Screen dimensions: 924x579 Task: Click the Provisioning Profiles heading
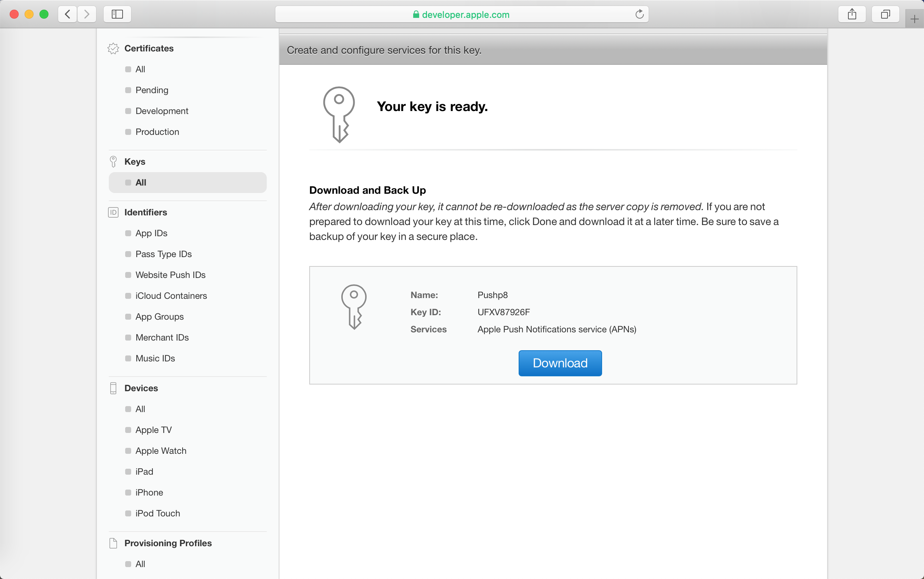pyautogui.click(x=168, y=543)
